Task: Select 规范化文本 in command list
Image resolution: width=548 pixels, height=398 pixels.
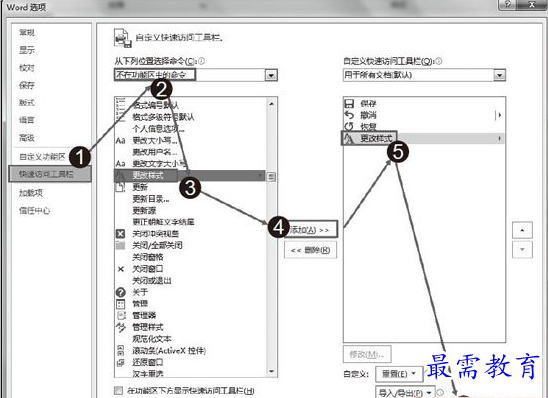Action: [152, 339]
